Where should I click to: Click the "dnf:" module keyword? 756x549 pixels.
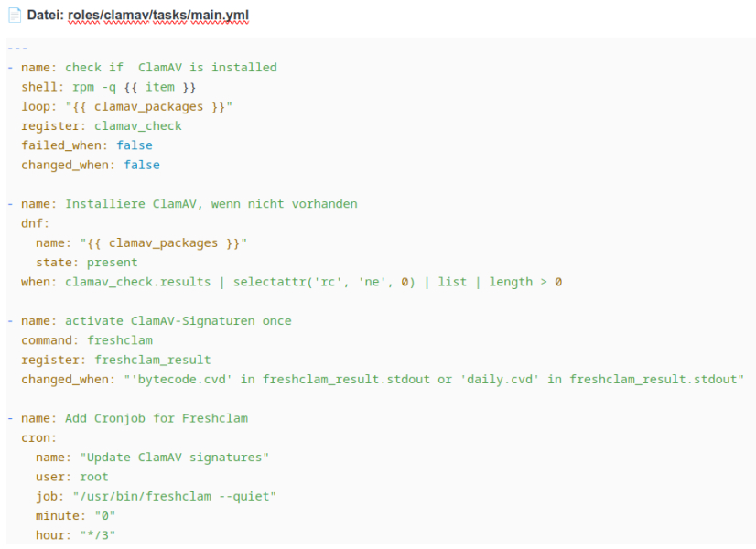tap(36, 222)
